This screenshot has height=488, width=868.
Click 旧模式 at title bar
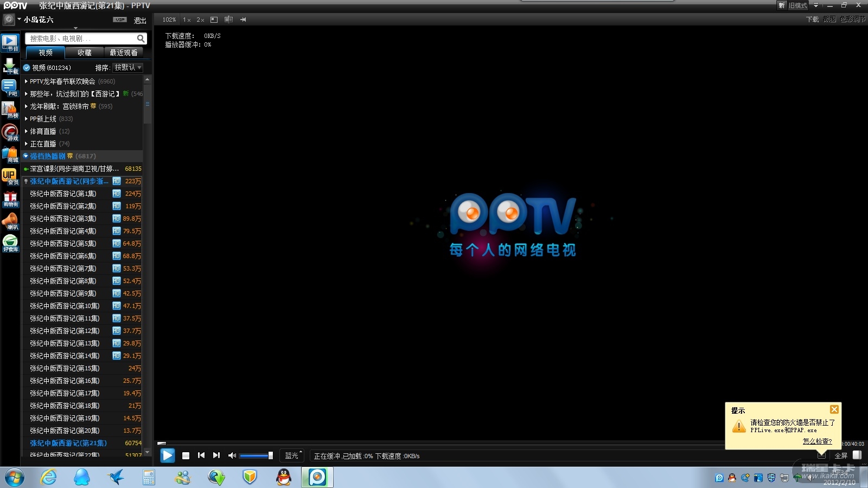(797, 5)
